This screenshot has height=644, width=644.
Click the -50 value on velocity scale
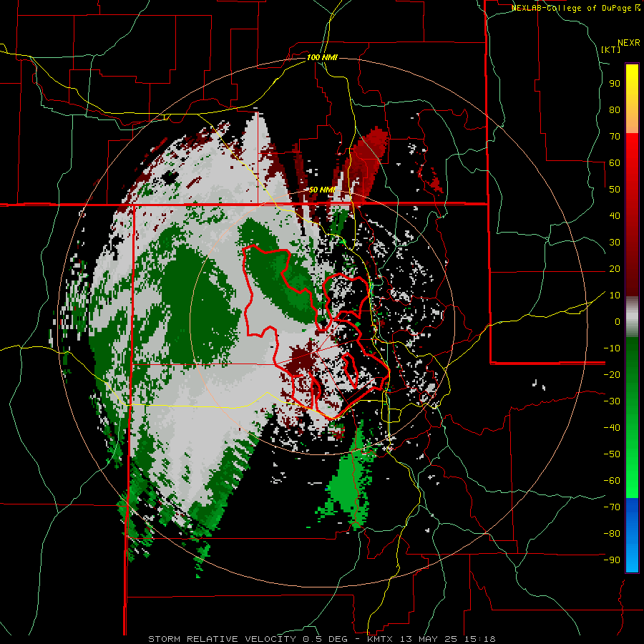pyautogui.click(x=612, y=454)
